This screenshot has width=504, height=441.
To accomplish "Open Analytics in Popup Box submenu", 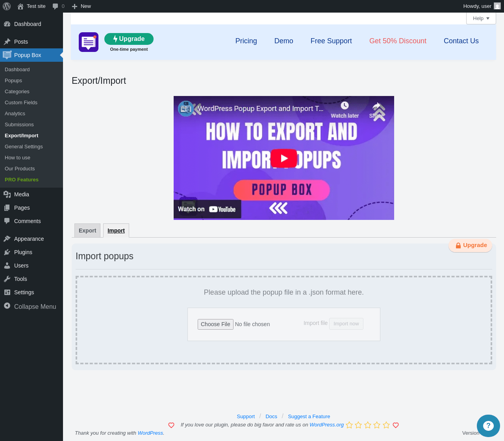I will (x=15, y=113).
